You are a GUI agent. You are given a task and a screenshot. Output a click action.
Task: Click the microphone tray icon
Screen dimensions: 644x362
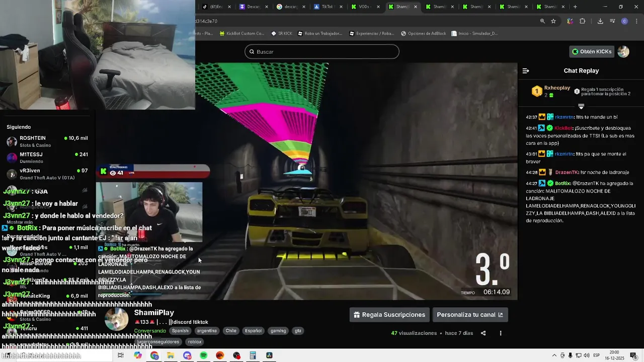coord(570,355)
